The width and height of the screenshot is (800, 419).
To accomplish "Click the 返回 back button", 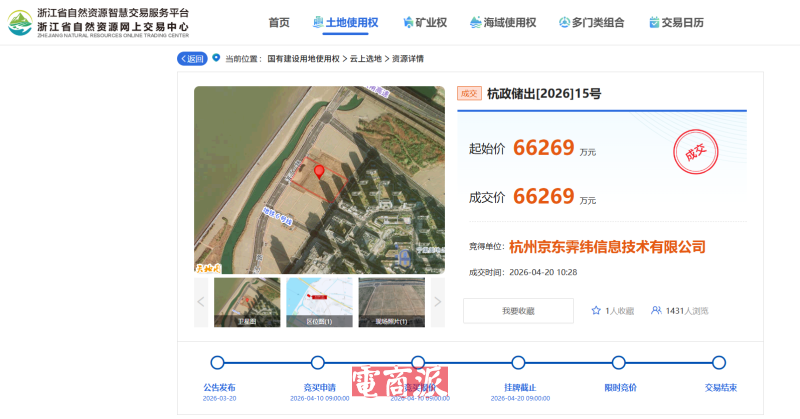I will (x=192, y=59).
